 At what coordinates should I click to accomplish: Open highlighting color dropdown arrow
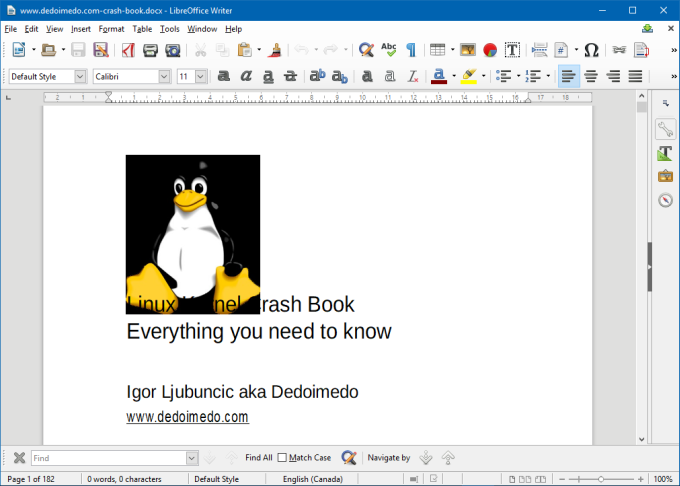click(x=484, y=76)
